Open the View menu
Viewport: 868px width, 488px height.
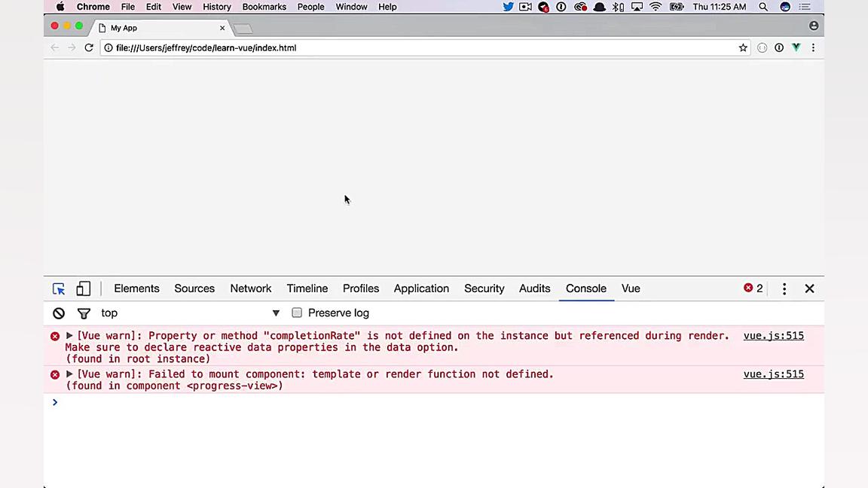pos(182,7)
